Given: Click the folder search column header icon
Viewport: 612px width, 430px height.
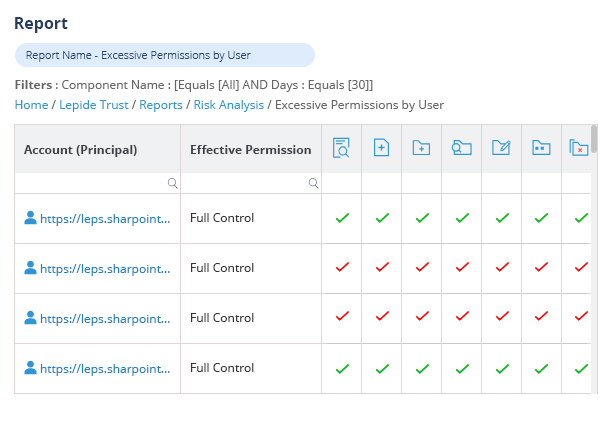Looking at the screenshot, I should point(461,149).
